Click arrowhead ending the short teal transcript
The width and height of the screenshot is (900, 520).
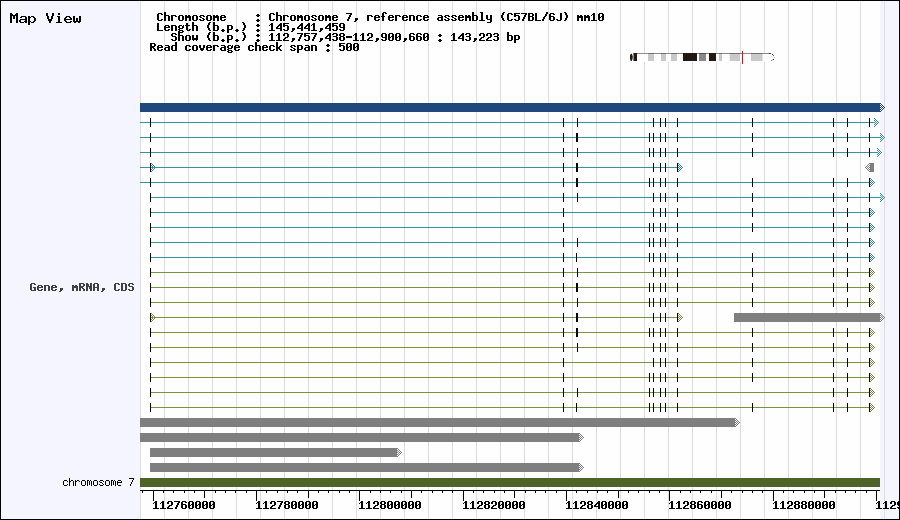[680, 168]
